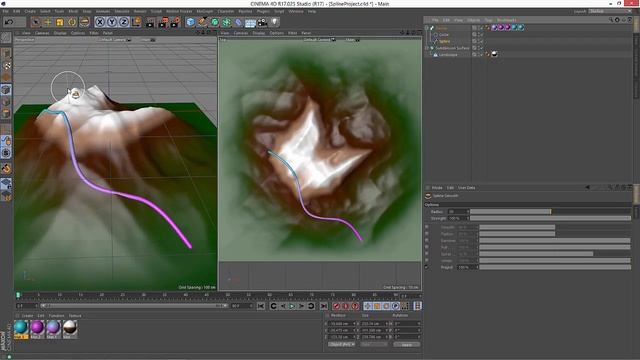The height and width of the screenshot is (360, 640).
Task: Activate the Move tool
Action: pos(48,22)
